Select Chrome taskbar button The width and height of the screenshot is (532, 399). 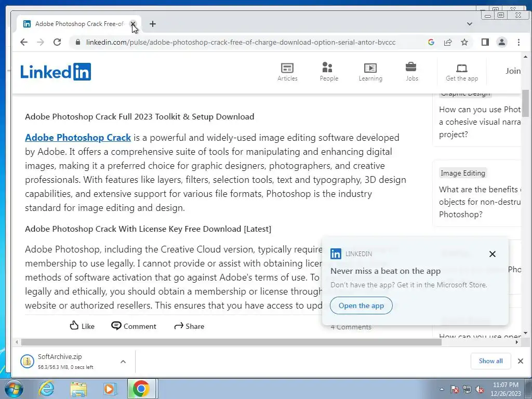(141, 389)
